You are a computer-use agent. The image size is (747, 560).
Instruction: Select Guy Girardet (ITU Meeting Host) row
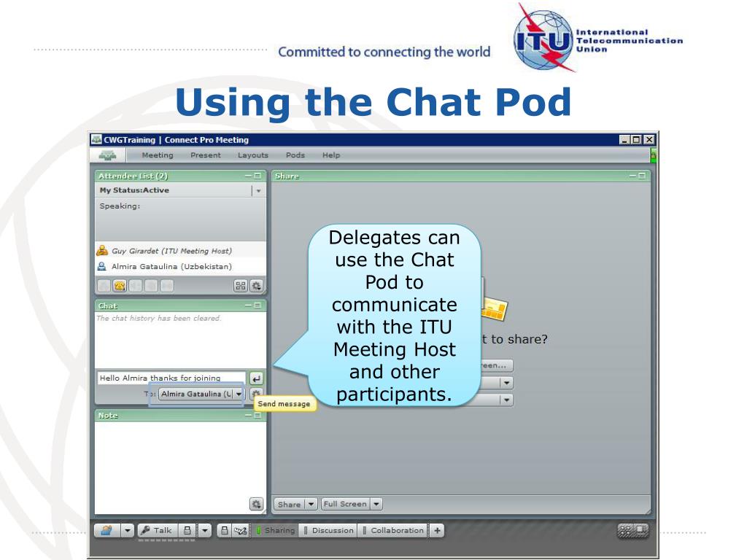pyautogui.click(x=181, y=251)
